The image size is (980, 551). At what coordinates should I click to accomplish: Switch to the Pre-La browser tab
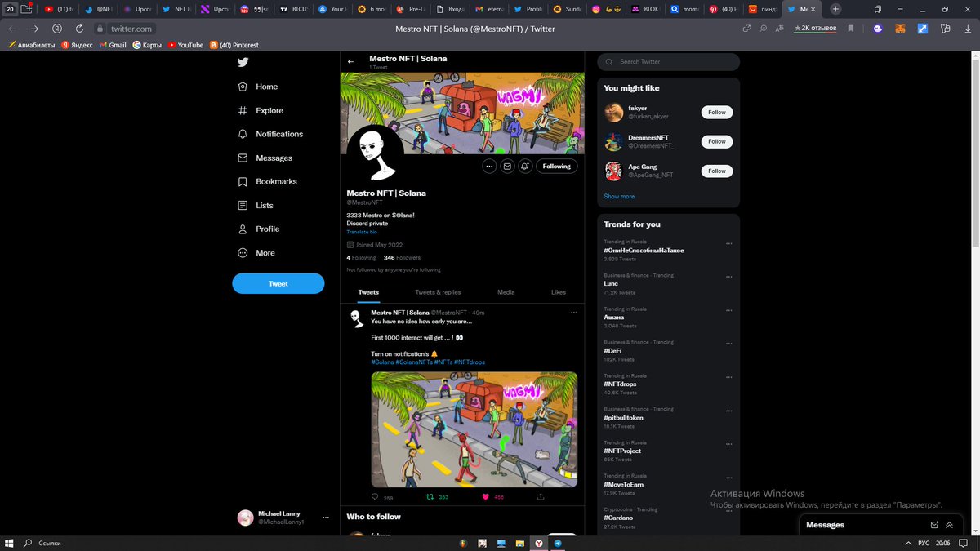410,9
